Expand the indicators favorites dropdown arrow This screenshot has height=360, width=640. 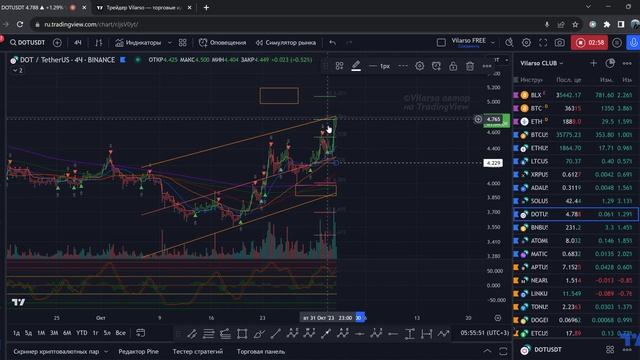click(x=169, y=42)
